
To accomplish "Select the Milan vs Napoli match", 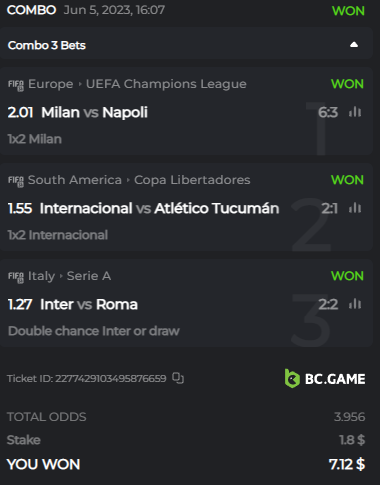I will [x=94, y=112].
